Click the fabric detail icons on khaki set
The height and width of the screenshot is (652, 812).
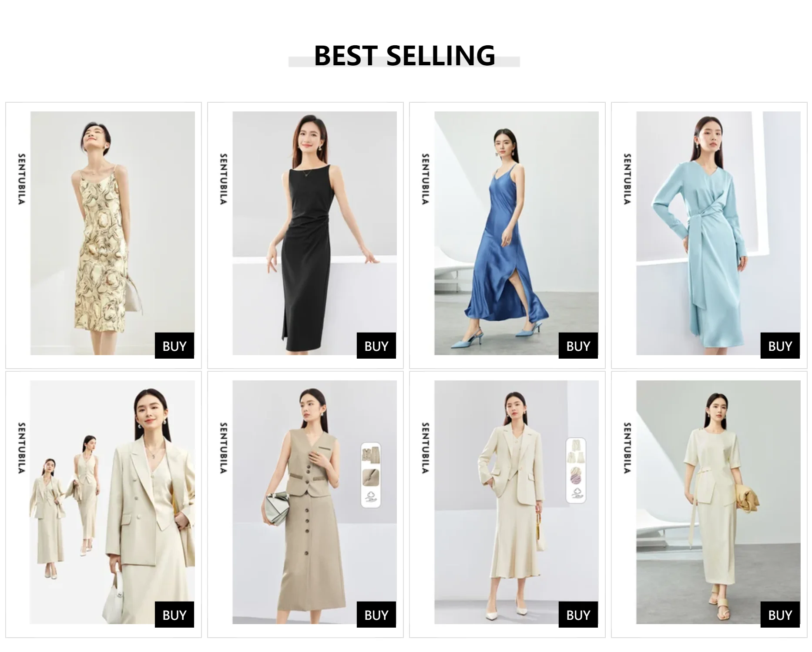(x=371, y=475)
